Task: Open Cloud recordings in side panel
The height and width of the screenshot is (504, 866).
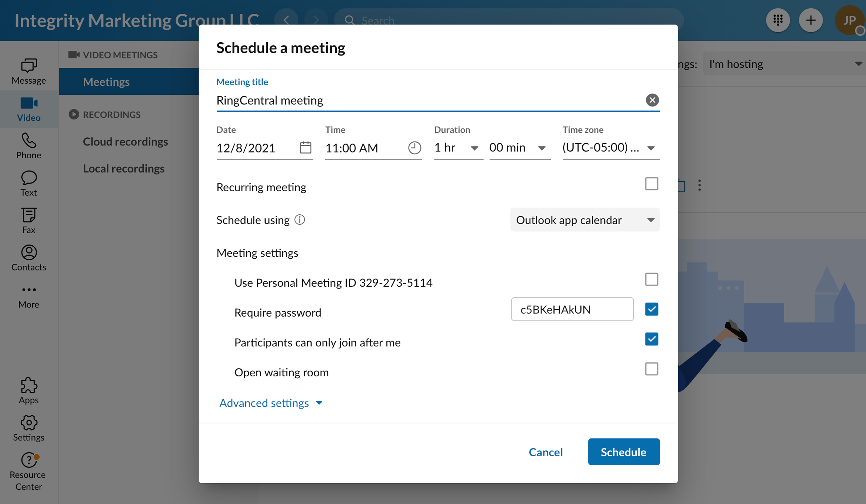Action: coord(125,142)
